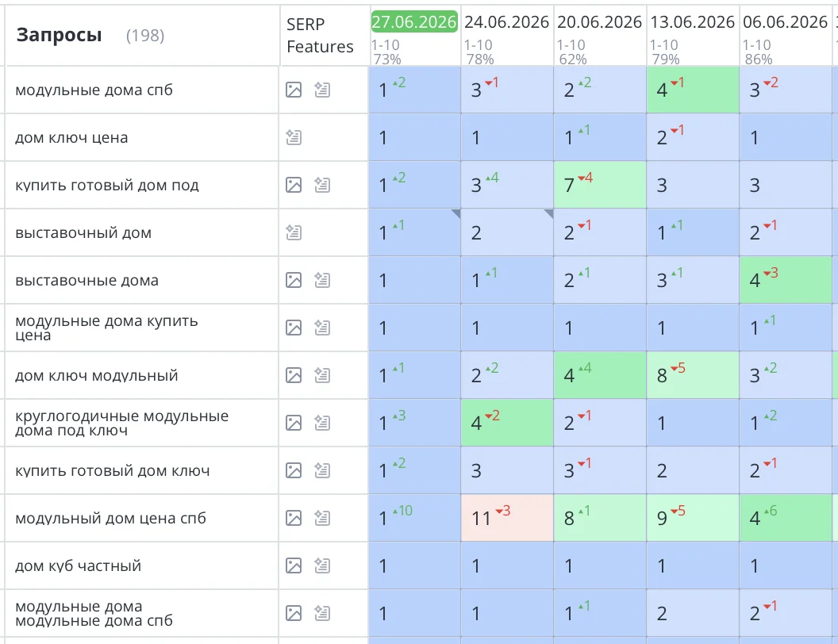The height and width of the screenshot is (644, 838).
Task: Click image icon for дом ключ модульный
Action: [x=294, y=375]
